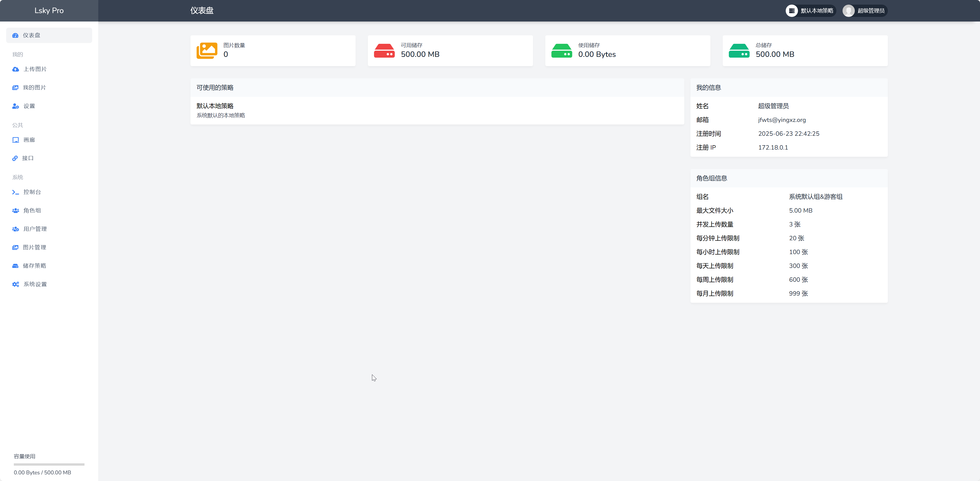Click the per-minute limit 20 张
The height and width of the screenshot is (481, 980).
point(797,238)
